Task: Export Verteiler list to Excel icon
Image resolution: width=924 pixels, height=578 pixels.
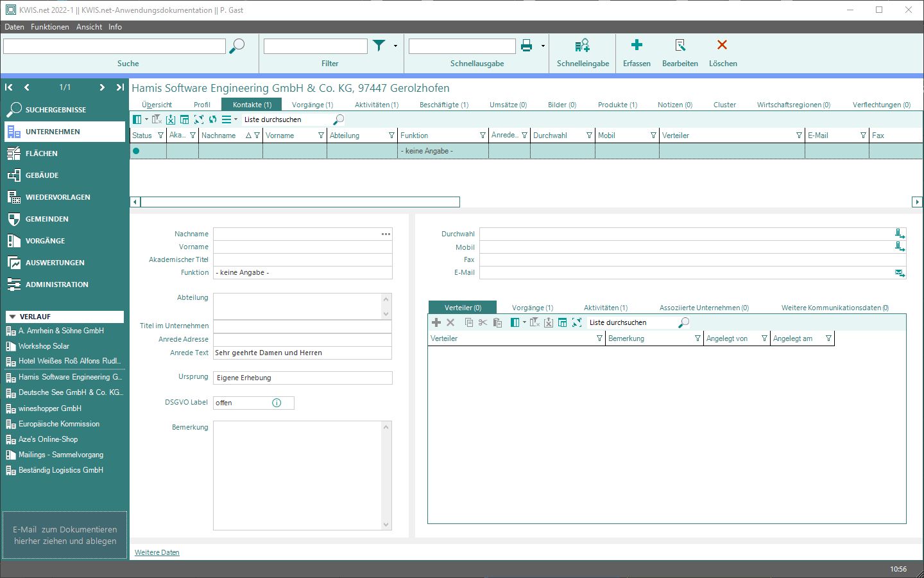Action: click(549, 322)
